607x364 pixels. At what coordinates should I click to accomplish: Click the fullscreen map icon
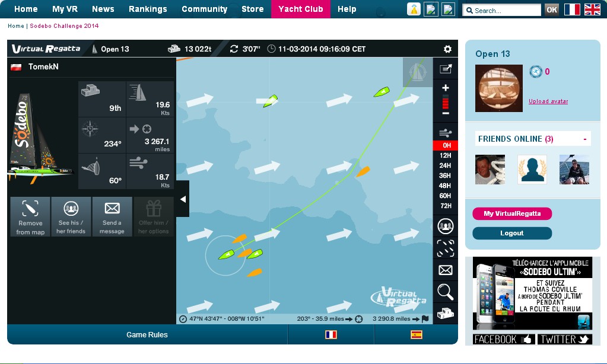pos(445,69)
